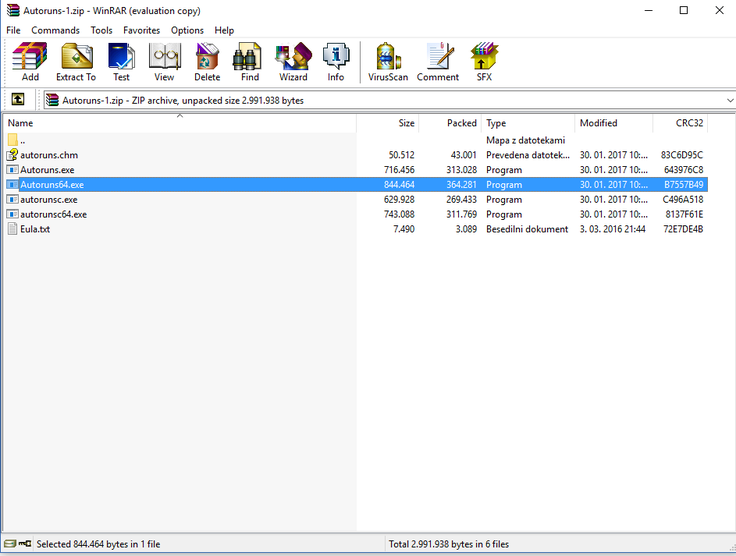Click the parent folder icon
Image resolution: width=736 pixels, height=556 pixels.
[x=13, y=140]
